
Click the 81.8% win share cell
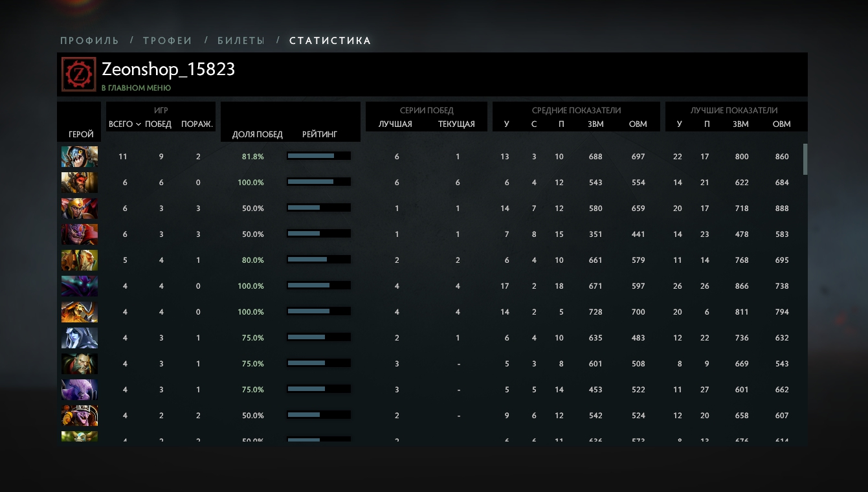coord(253,157)
